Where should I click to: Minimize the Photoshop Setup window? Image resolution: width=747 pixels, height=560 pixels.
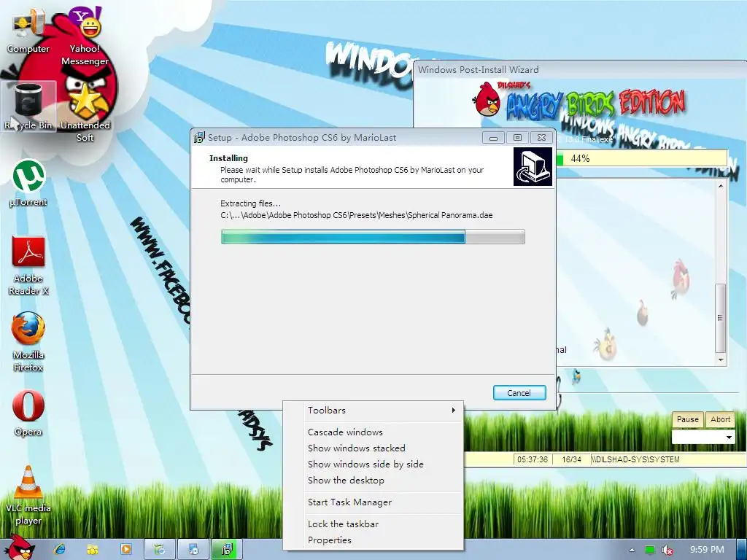pyautogui.click(x=494, y=138)
